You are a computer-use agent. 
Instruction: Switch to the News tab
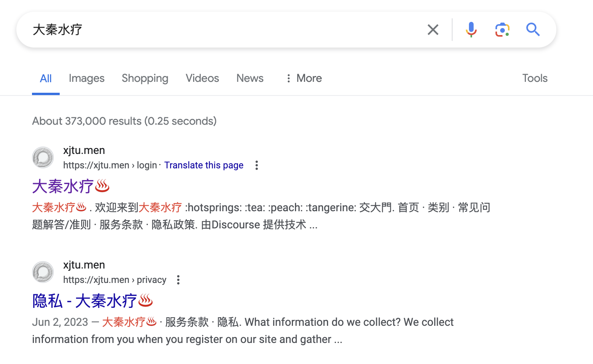250,78
